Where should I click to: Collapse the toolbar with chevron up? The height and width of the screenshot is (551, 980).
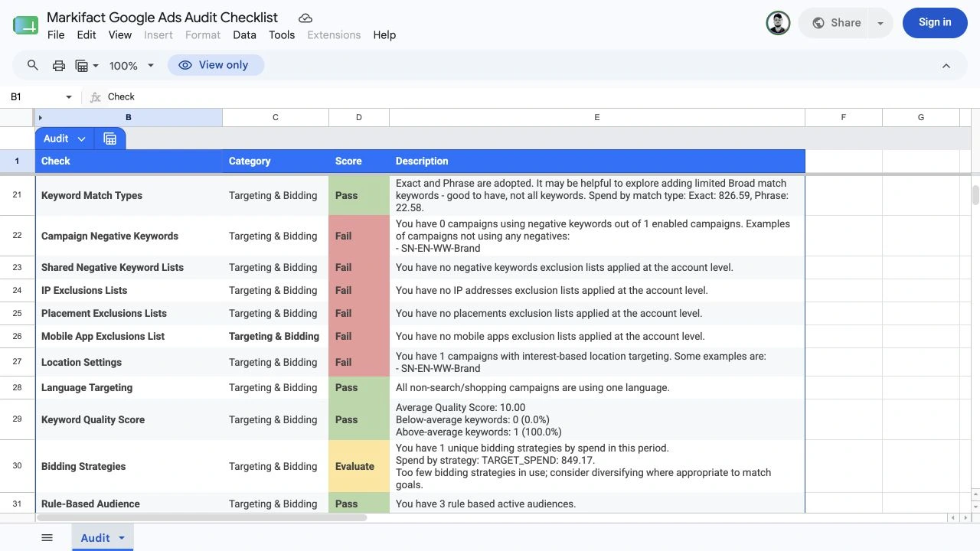coord(946,66)
